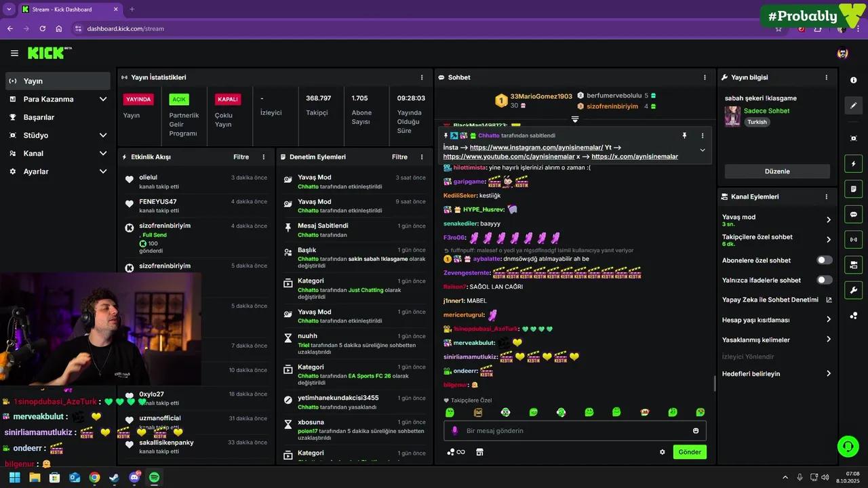
Task: Open the x.com link in pinned message
Action: click(635, 157)
